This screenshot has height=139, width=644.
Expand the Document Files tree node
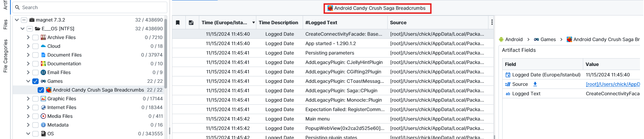click(28, 55)
